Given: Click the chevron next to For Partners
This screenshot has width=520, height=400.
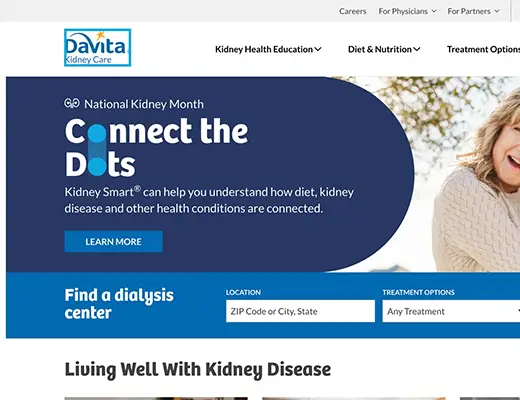Looking at the screenshot, I should point(497,11).
